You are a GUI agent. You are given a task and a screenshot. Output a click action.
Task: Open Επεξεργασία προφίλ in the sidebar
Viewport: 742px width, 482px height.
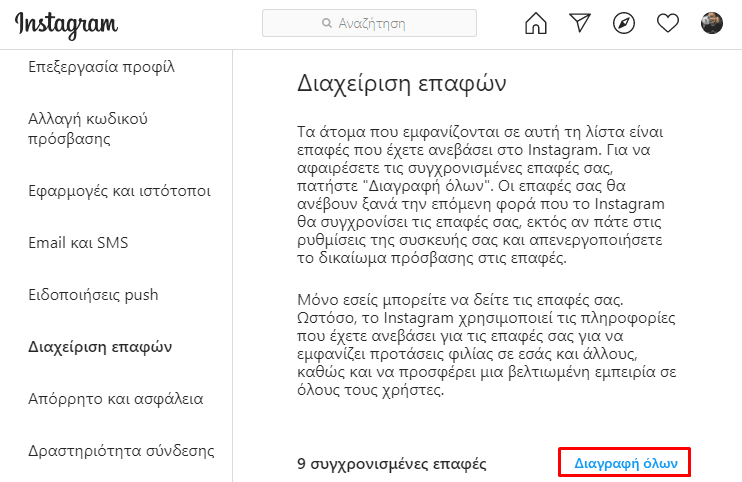click(101, 67)
